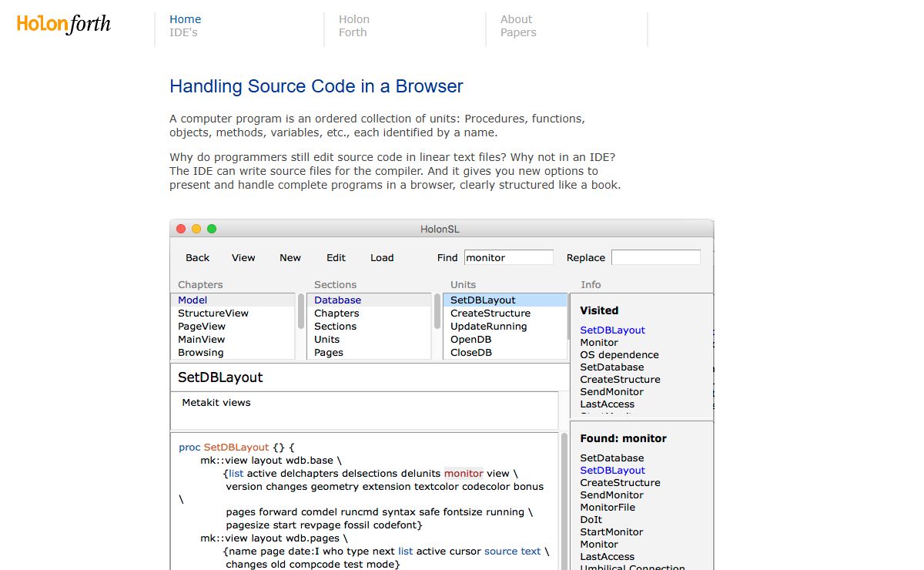Image resolution: width=924 pixels, height=570 pixels.
Task: Navigate to the Papers page
Action: coord(518,32)
